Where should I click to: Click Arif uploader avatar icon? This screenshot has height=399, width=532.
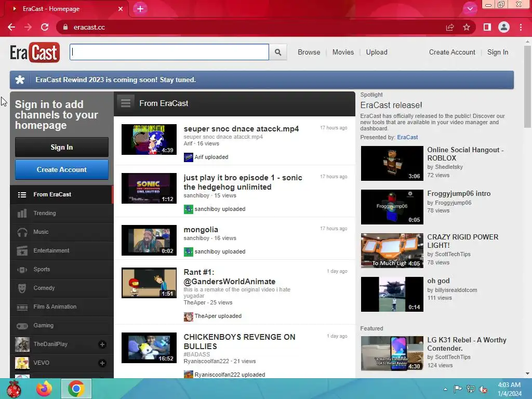point(188,157)
